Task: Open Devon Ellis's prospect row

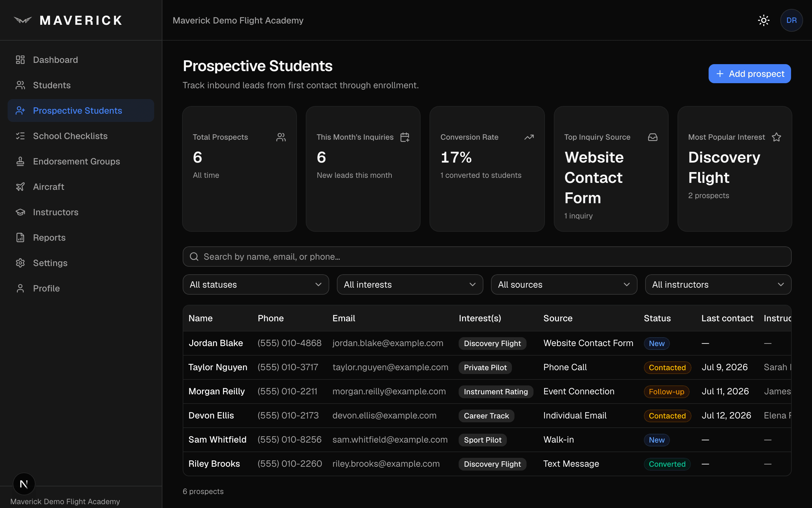Action: pyautogui.click(x=487, y=416)
